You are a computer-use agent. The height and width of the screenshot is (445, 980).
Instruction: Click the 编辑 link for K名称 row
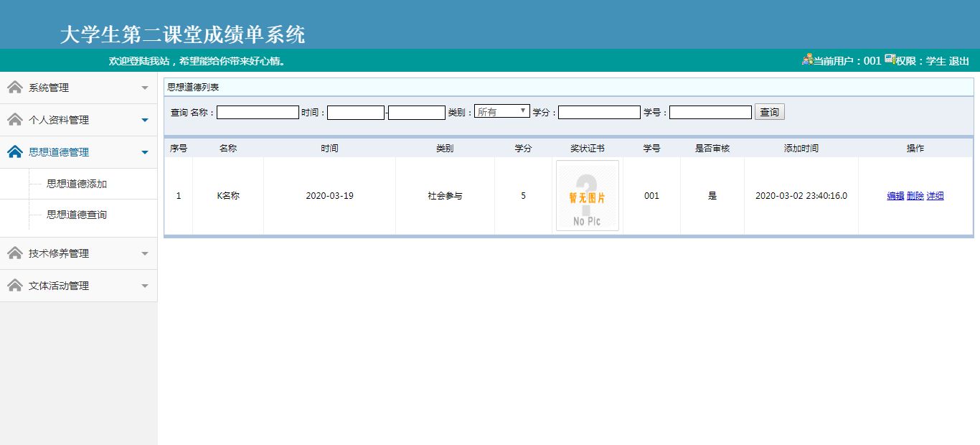pyautogui.click(x=895, y=196)
